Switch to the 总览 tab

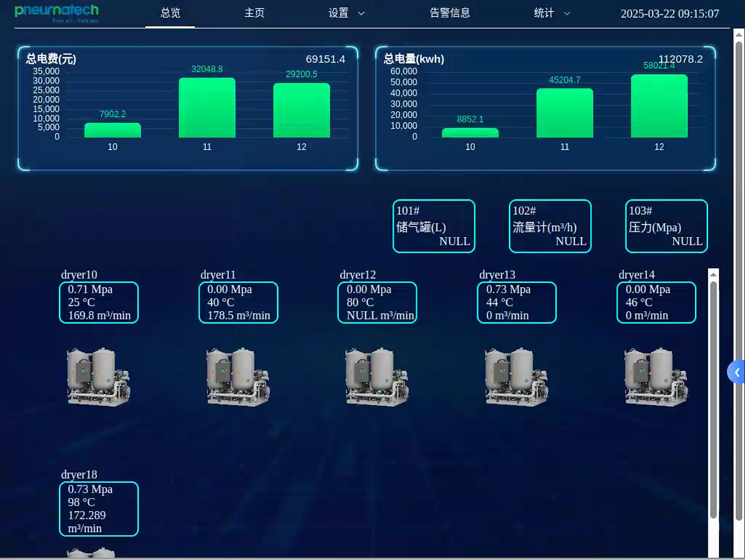170,13
